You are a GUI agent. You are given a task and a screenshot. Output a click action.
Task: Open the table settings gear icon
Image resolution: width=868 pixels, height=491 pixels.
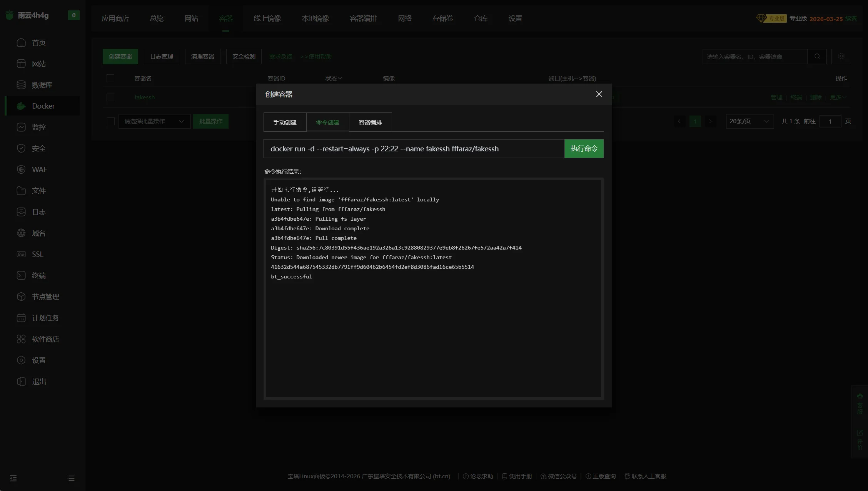(841, 56)
